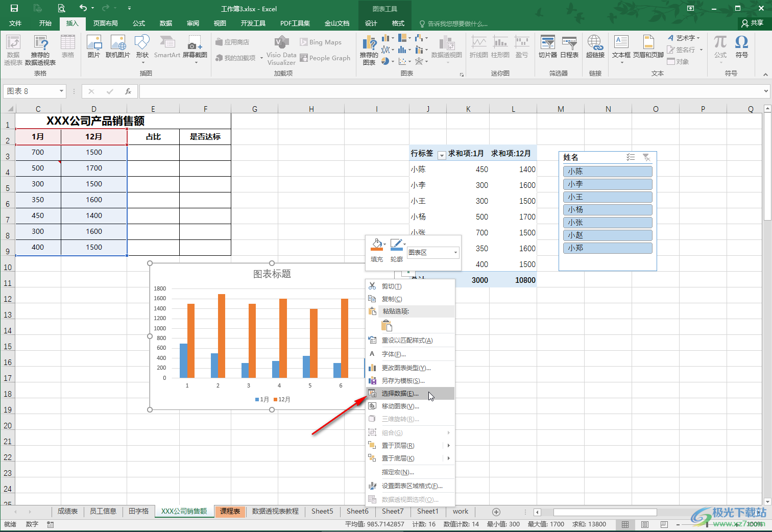Toggle the 小郑 slicer item
772x532 pixels.
[608, 248]
